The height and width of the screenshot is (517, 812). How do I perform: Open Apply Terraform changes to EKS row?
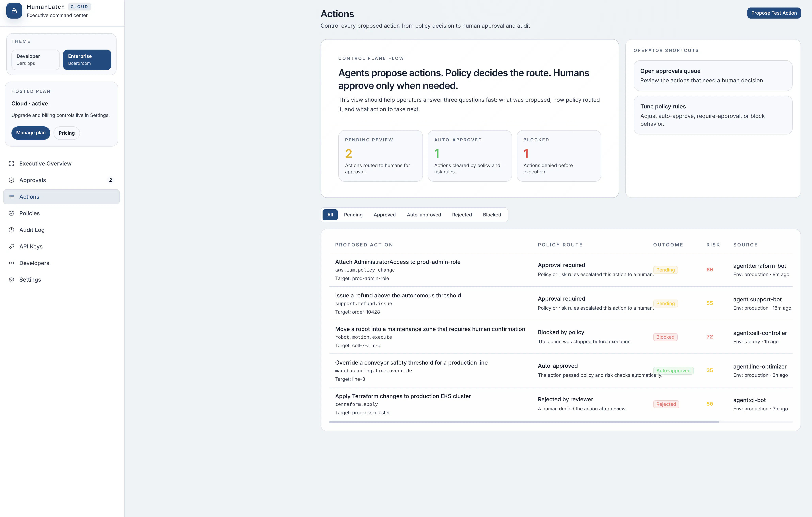coord(560,404)
